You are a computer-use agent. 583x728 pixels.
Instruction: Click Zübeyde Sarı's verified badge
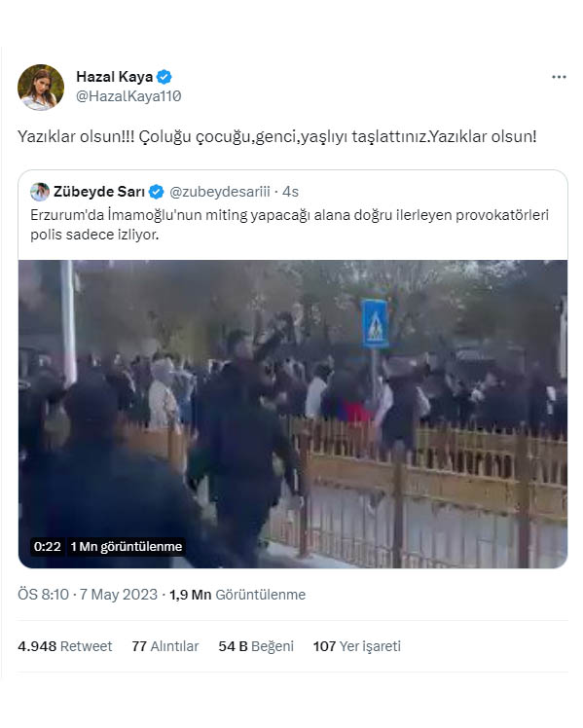pos(157,192)
